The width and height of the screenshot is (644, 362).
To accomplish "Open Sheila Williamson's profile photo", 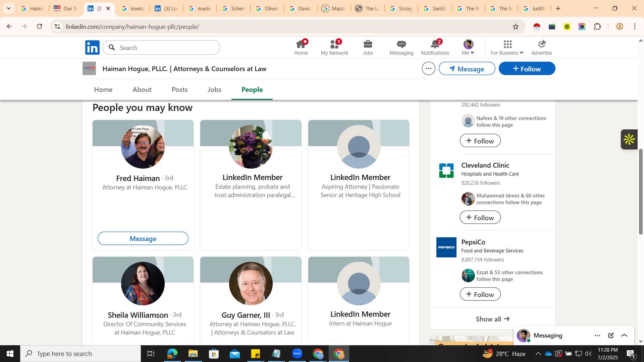I will click(x=143, y=284).
